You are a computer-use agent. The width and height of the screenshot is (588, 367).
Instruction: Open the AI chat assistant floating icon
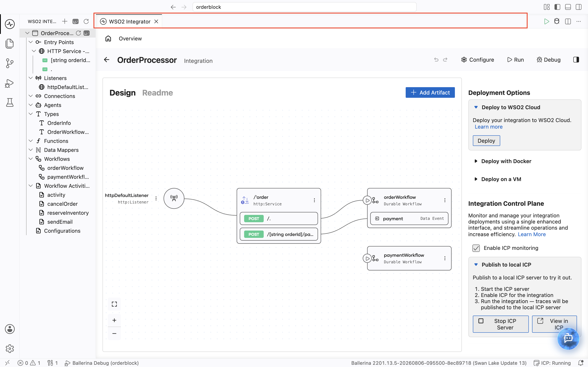pyautogui.click(x=568, y=338)
